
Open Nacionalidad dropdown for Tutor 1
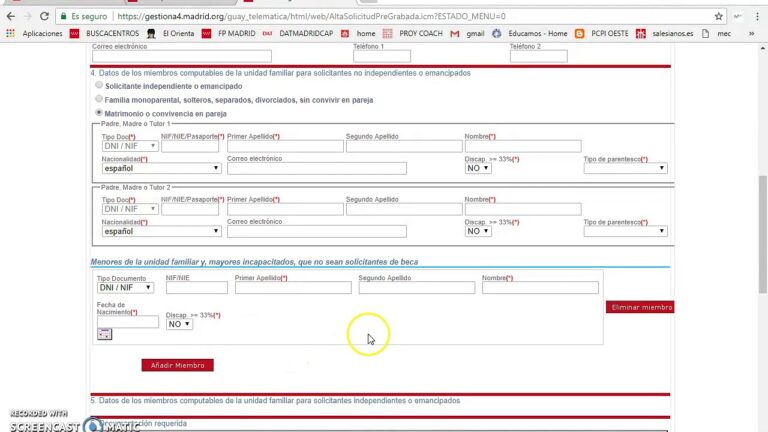pos(161,168)
